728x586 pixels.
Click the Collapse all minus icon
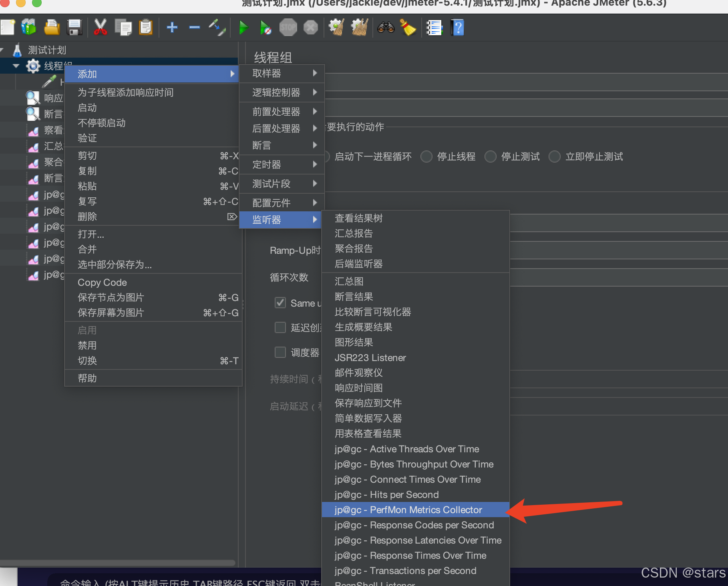click(x=195, y=27)
